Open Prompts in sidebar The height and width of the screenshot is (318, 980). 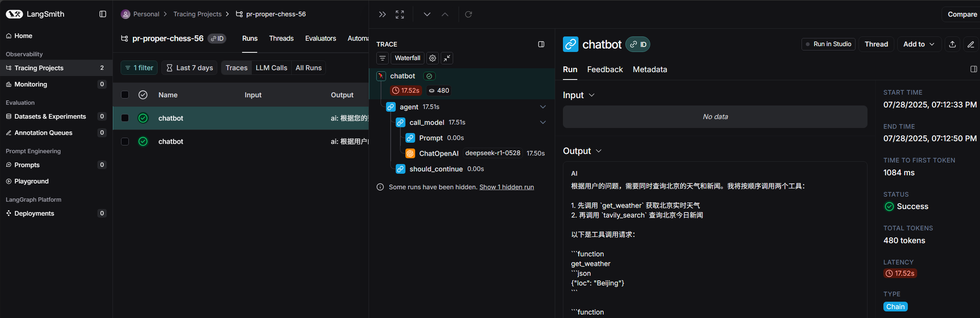point(56,165)
